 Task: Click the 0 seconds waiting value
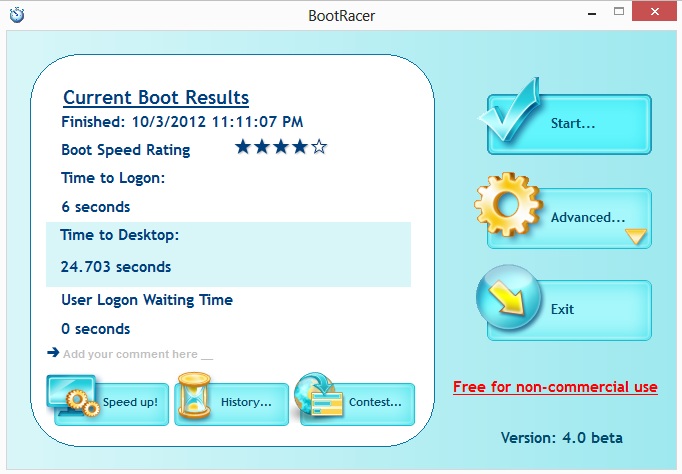click(x=96, y=329)
